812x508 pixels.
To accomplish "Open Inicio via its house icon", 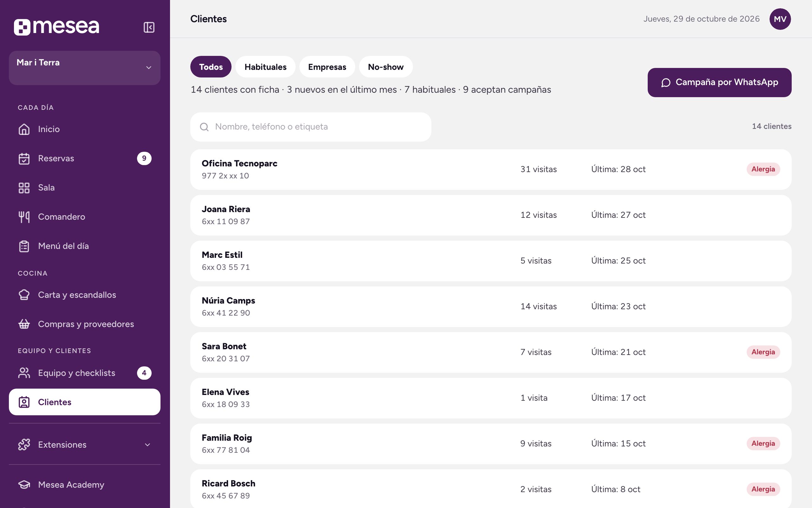I will [x=24, y=129].
